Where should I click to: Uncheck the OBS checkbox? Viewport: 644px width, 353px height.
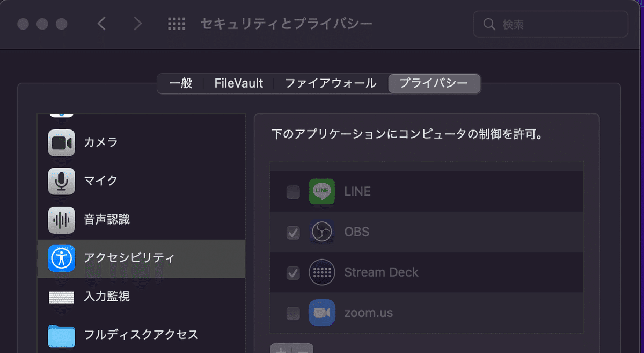tap(293, 233)
